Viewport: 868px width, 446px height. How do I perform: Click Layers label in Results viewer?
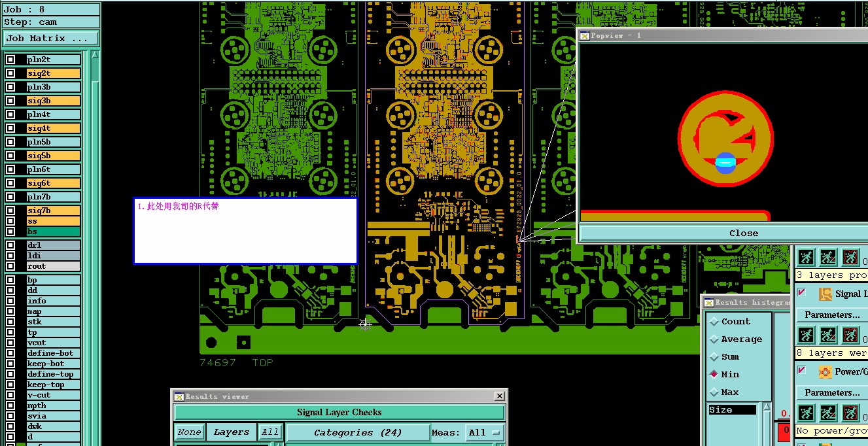pos(231,432)
